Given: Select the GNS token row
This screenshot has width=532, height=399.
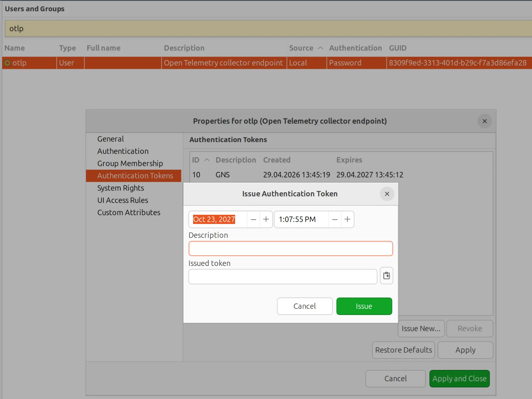Looking at the screenshot, I should (341, 175).
